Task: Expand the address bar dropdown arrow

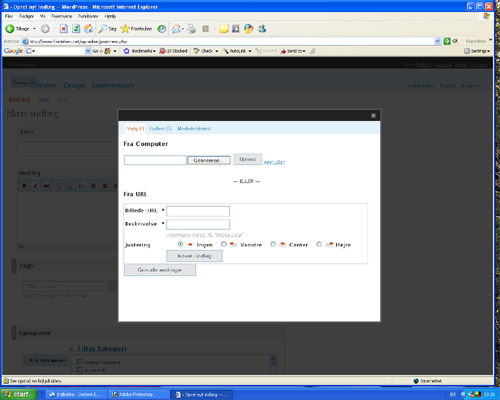Action: pyautogui.click(x=437, y=41)
